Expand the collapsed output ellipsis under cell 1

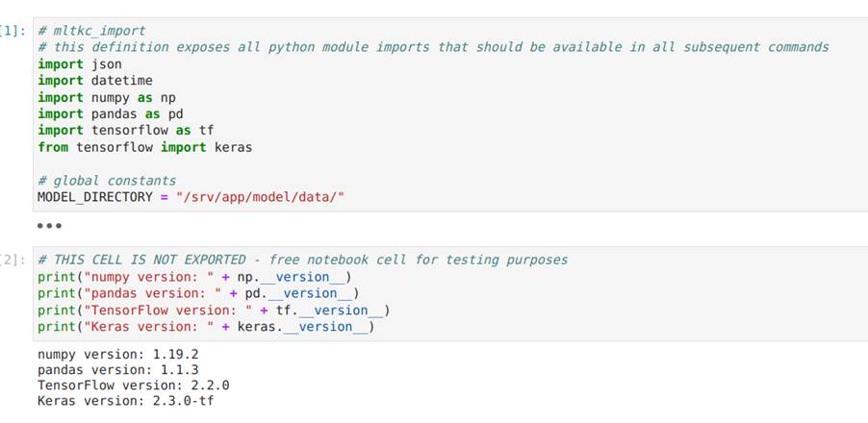coord(49,226)
